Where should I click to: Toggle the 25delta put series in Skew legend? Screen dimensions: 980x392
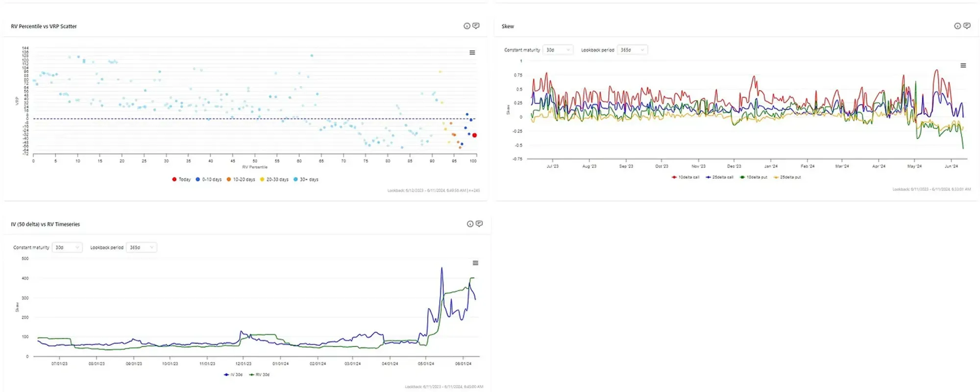tap(787, 177)
